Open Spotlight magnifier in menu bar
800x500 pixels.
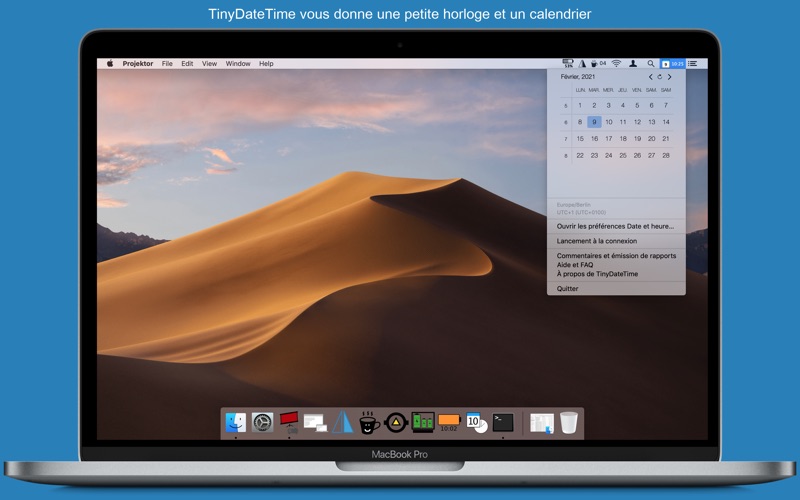point(651,64)
